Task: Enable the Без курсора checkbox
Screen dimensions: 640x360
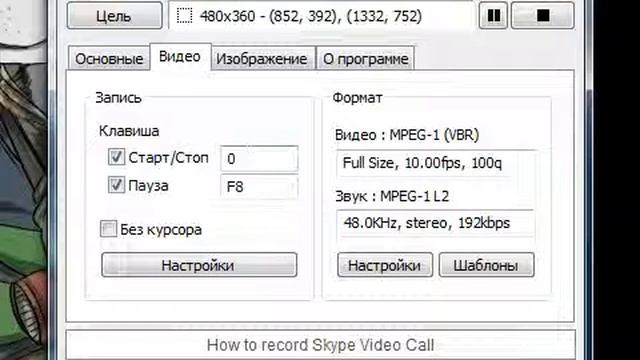Action: click(108, 229)
